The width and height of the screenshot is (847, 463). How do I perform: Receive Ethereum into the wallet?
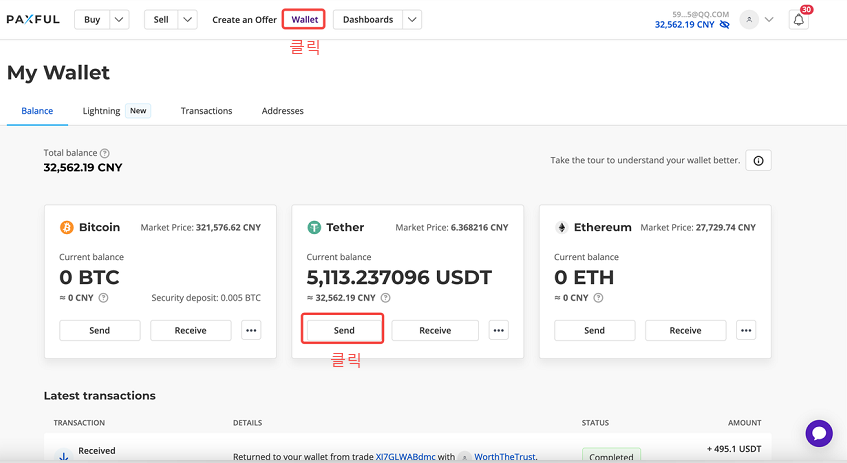coord(685,330)
